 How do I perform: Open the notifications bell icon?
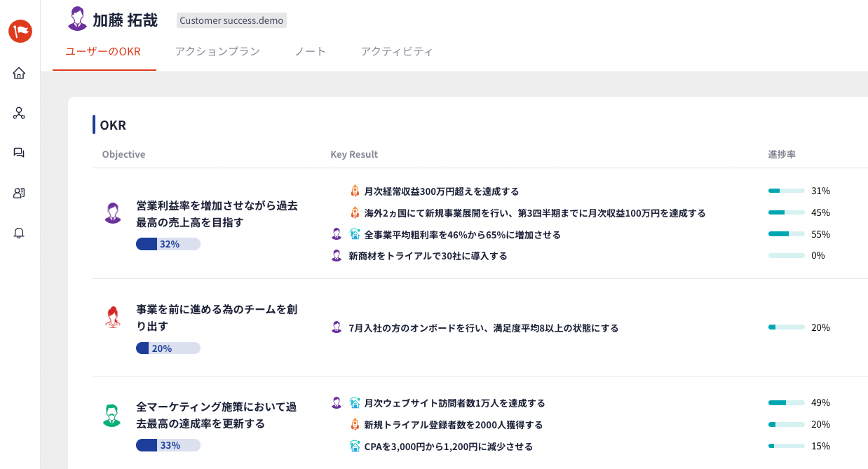point(20,233)
